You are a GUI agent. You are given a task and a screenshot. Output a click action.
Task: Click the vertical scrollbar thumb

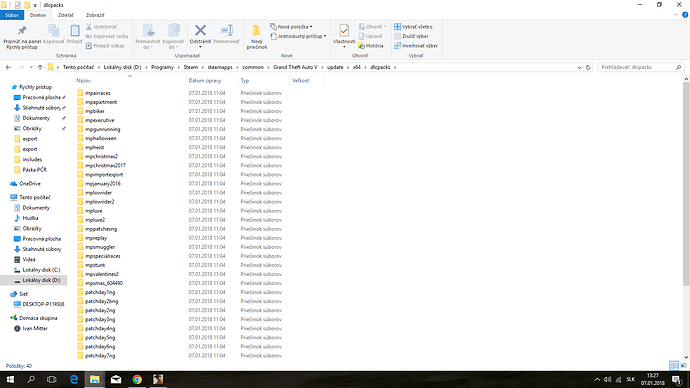click(686, 183)
